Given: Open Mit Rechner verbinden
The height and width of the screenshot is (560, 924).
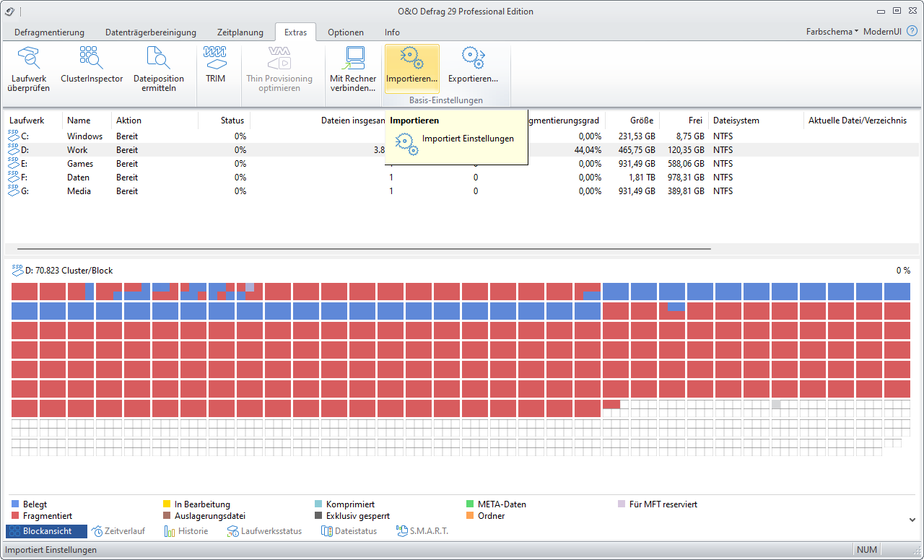Looking at the screenshot, I should click(353, 69).
